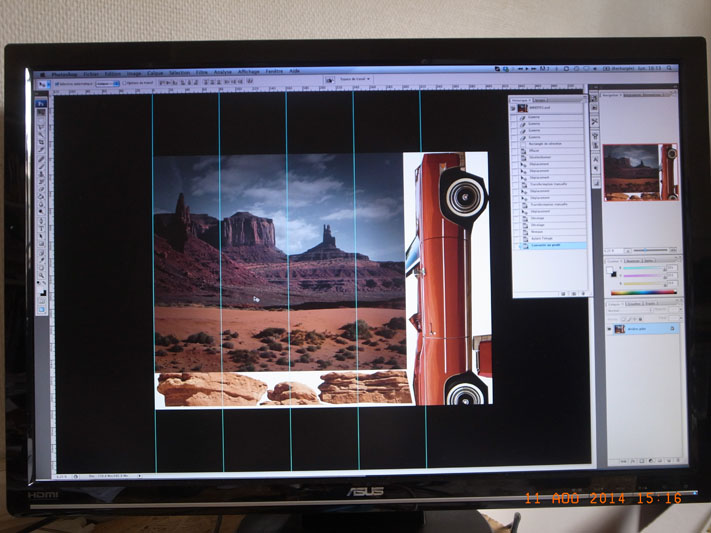Open the Calque menu
Screen dimensions: 711x533
(155, 73)
